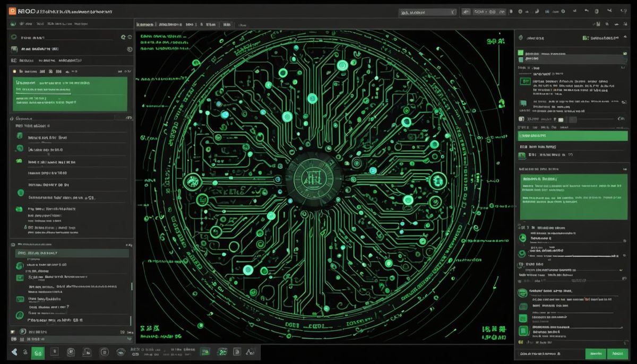Click the document icon in bottom toolbar
The width and height of the screenshot is (637, 364).
237,352
